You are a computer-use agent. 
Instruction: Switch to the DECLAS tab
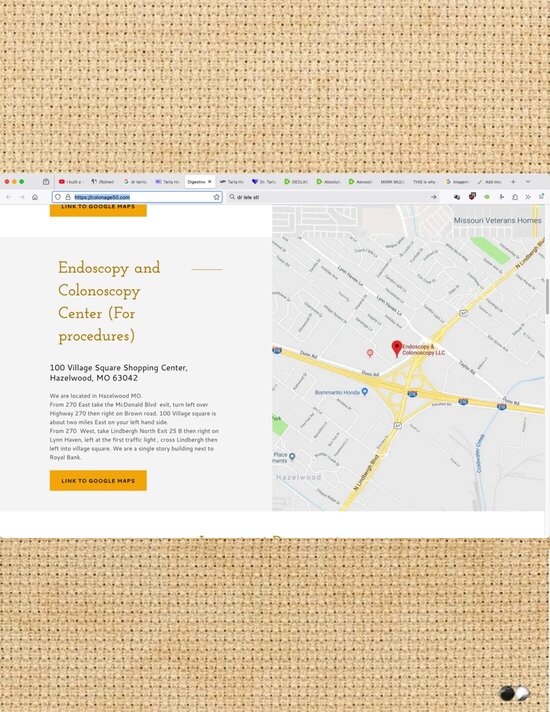(296, 182)
